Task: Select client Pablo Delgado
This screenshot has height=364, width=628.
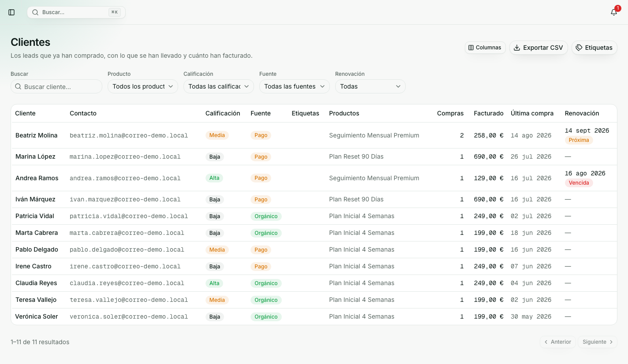Action: [37, 249]
